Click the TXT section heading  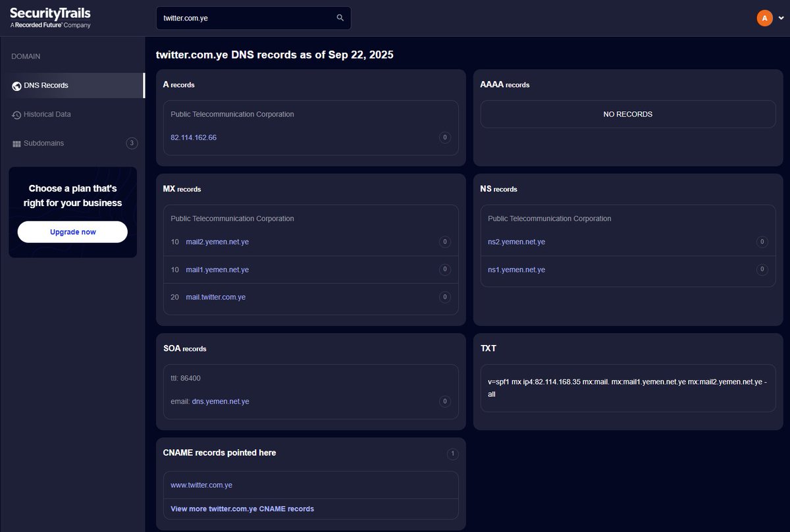tap(488, 348)
